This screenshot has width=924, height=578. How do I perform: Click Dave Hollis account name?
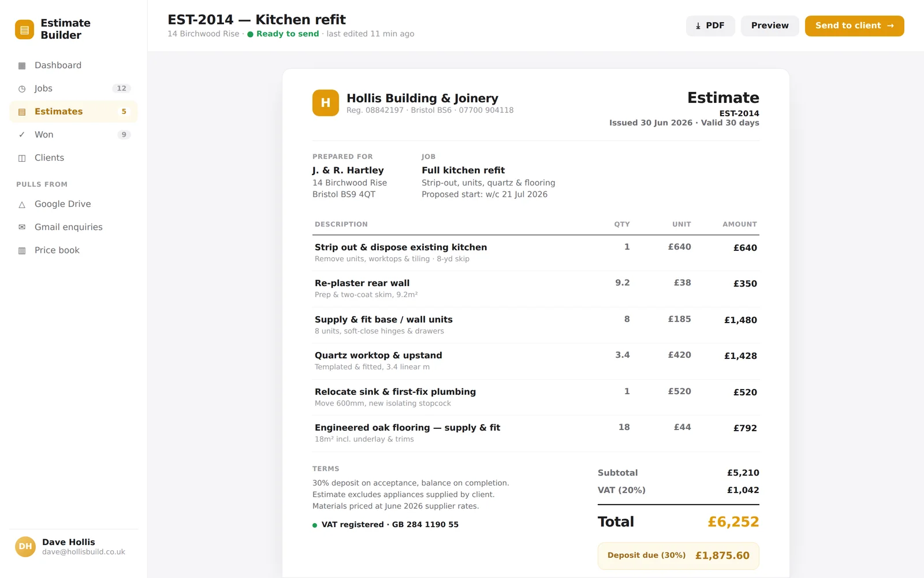[x=68, y=542]
